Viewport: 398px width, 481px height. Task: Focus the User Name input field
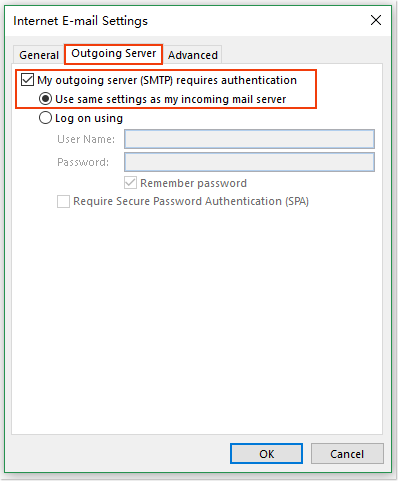[x=249, y=139]
